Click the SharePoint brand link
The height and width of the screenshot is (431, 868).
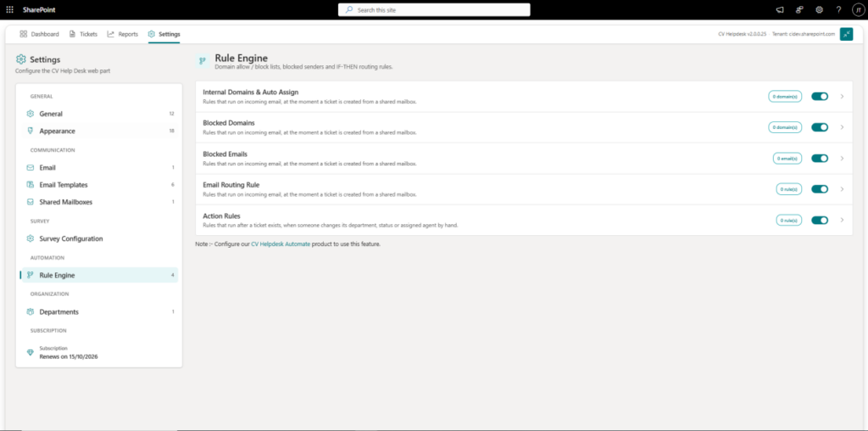[39, 10]
